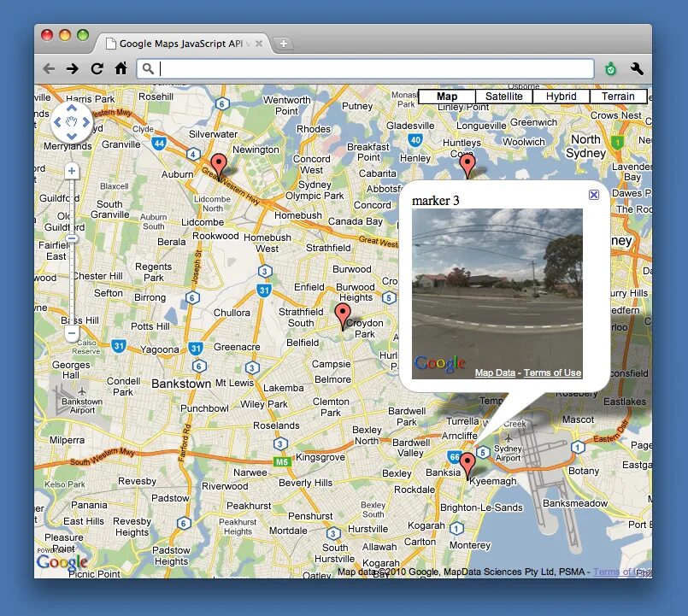The height and width of the screenshot is (616, 688).
Task: Click the Greenacre map label
Action: (x=237, y=347)
